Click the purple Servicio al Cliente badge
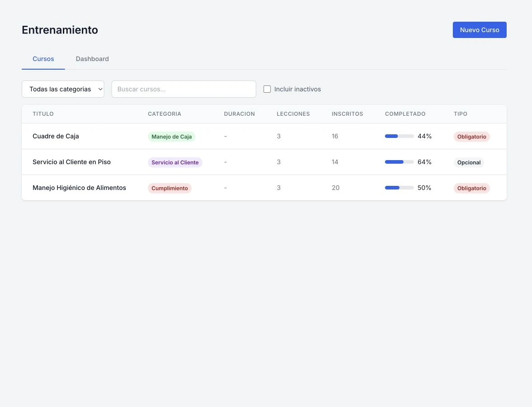 [175, 162]
